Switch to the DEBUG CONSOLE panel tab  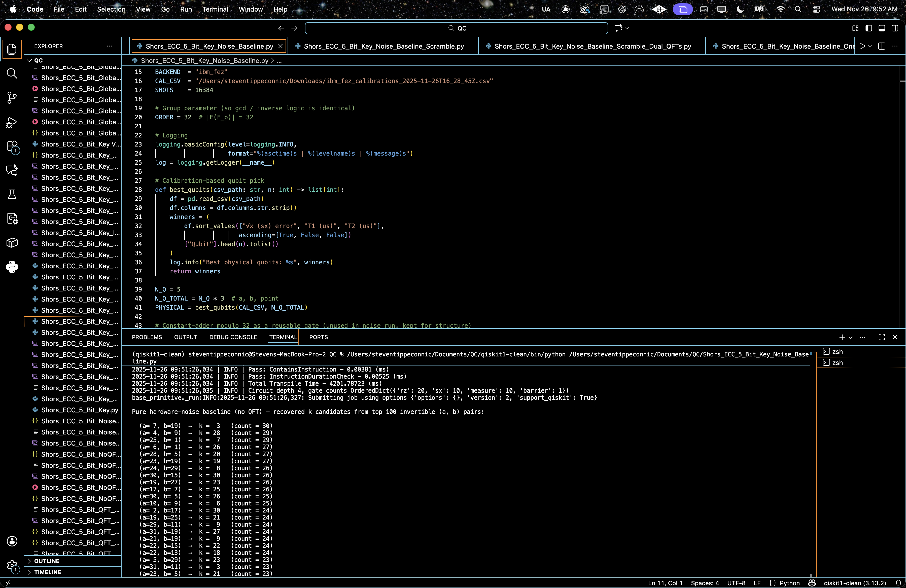[233, 337]
